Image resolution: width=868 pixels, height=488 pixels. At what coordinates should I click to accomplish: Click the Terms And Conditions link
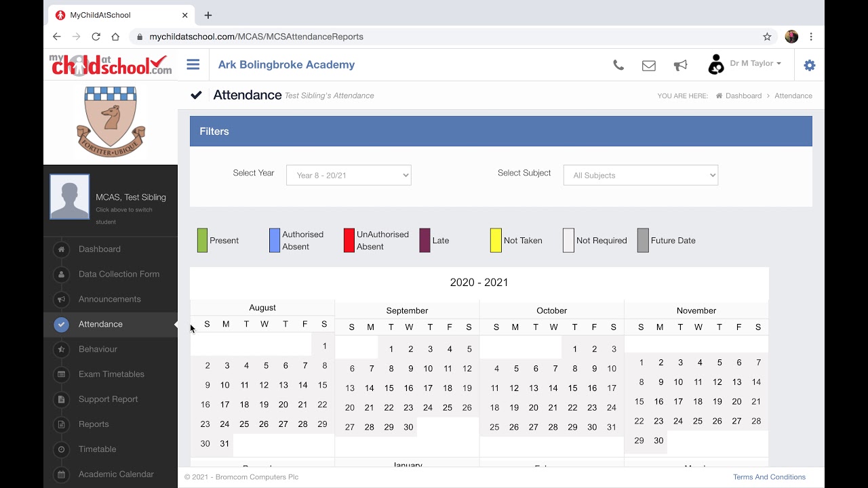pos(769,477)
